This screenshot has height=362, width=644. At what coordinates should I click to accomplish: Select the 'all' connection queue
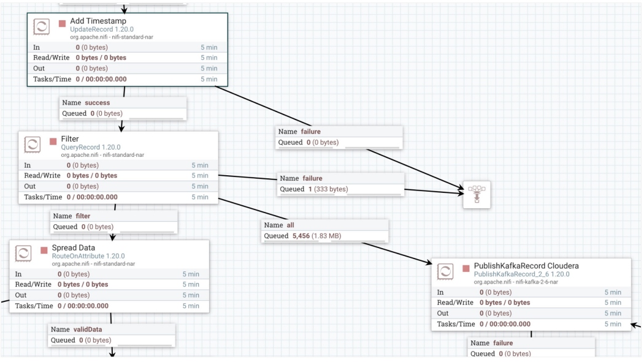point(325,231)
